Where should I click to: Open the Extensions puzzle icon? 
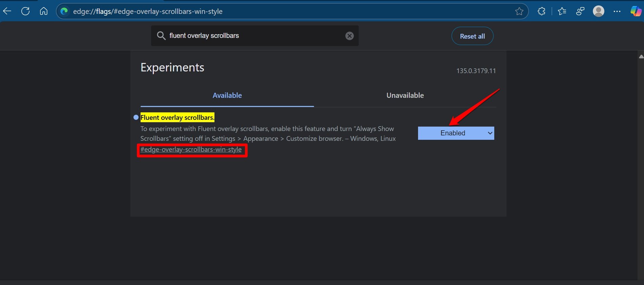tap(541, 12)
